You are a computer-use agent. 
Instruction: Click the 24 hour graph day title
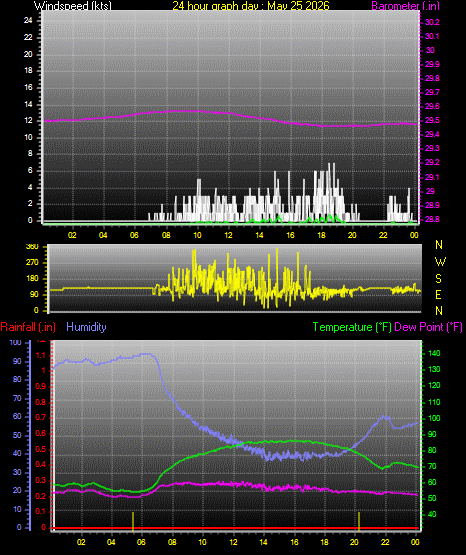coord(251,6)
